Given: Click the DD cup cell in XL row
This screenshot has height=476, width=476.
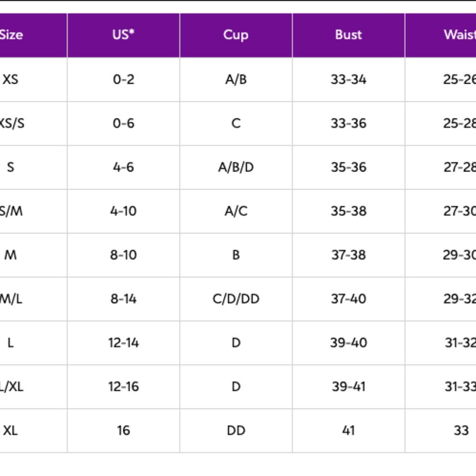Looking at the screenshot, I should [236, 430].
